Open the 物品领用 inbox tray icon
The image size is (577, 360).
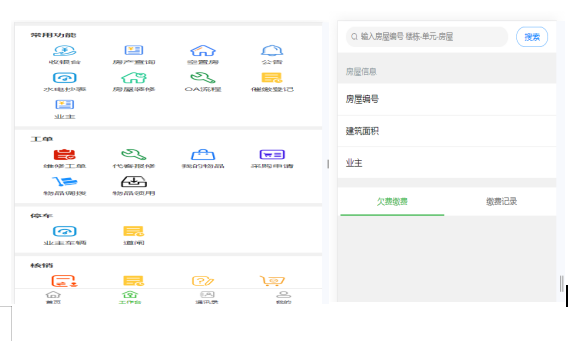coord(134,181)
